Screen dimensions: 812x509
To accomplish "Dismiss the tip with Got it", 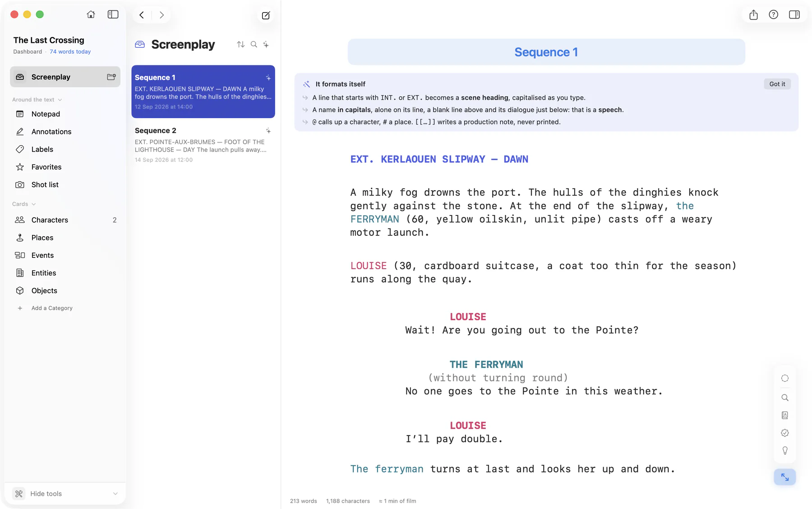I will [777, 84].
